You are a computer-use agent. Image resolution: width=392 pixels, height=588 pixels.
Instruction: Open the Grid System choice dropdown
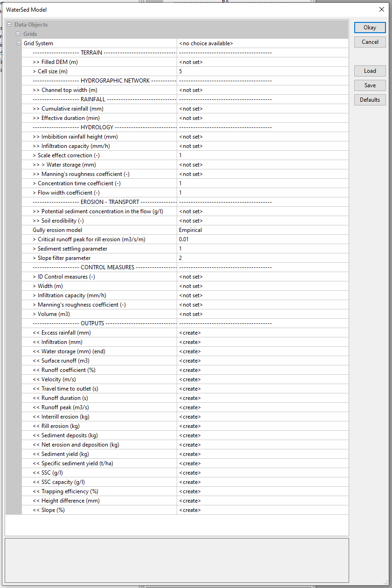[x=262, y=43]
